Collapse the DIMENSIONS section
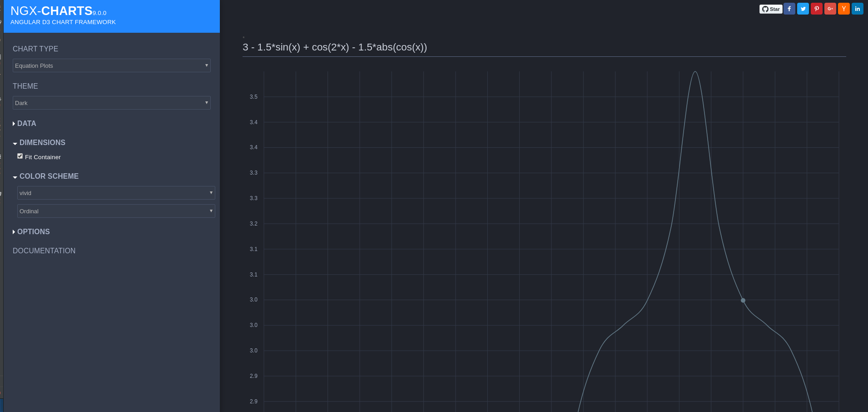 [x=42, y=142]
